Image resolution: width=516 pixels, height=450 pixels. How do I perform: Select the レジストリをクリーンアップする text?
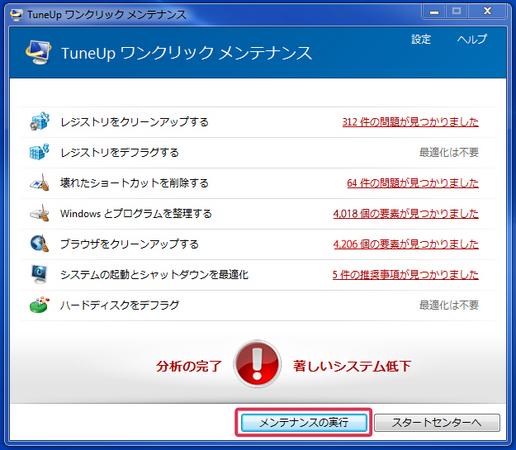point(134,122)
